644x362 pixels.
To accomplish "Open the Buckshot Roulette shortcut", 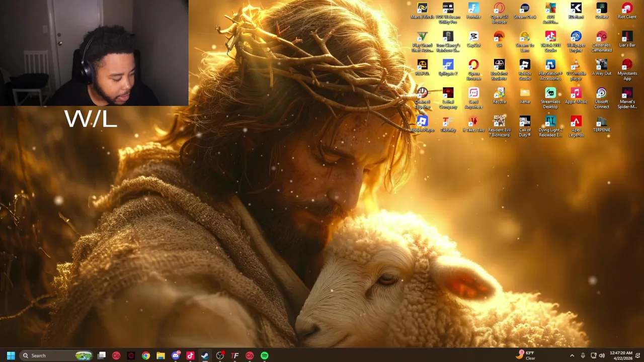I will coord(499,70).
